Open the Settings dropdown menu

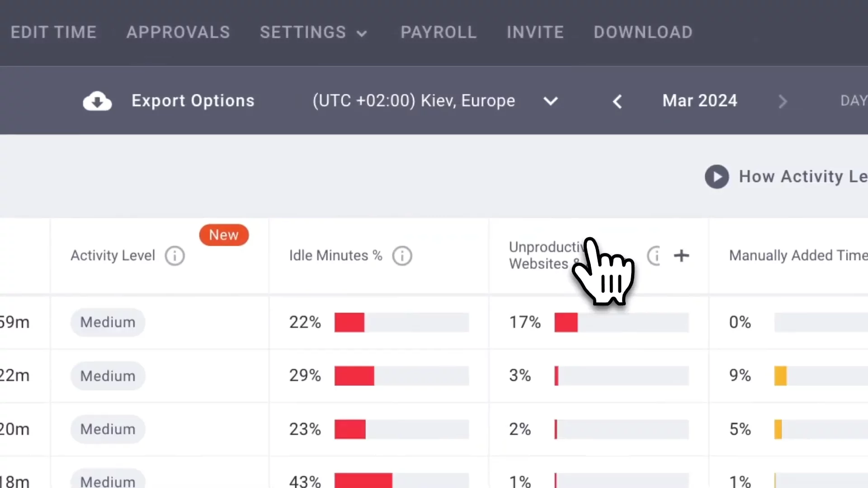point(313,33)
